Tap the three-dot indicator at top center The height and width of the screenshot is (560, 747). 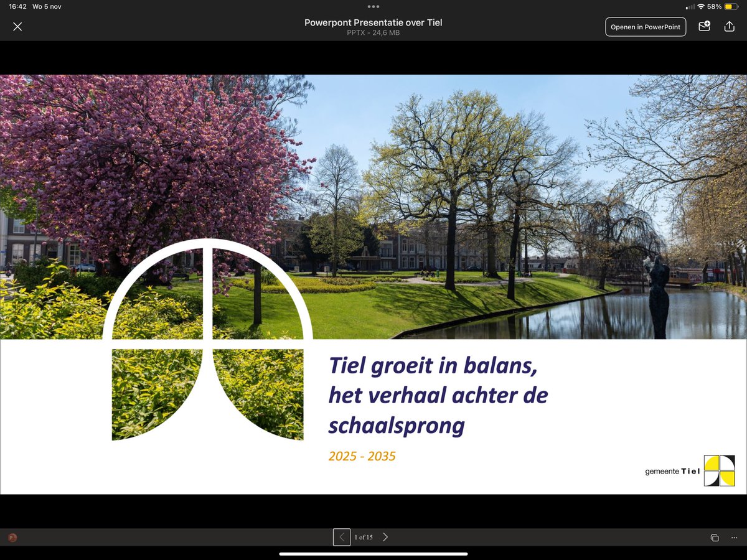(x=374, y=6)
